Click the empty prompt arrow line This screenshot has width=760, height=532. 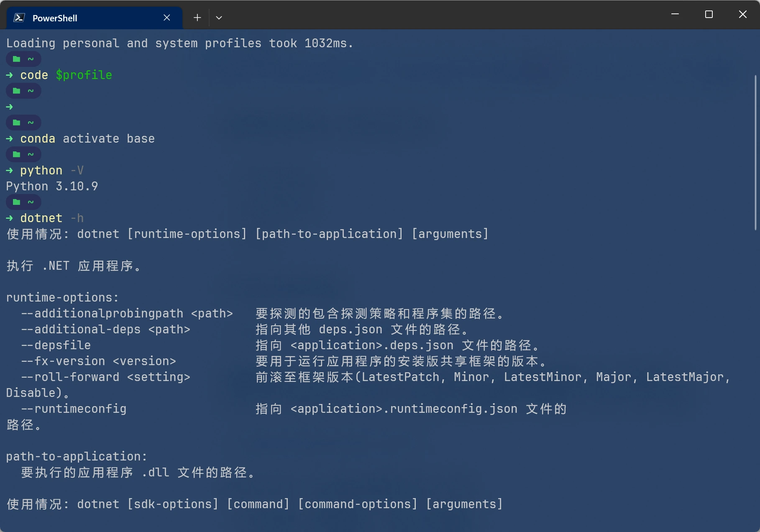point(10,107)
